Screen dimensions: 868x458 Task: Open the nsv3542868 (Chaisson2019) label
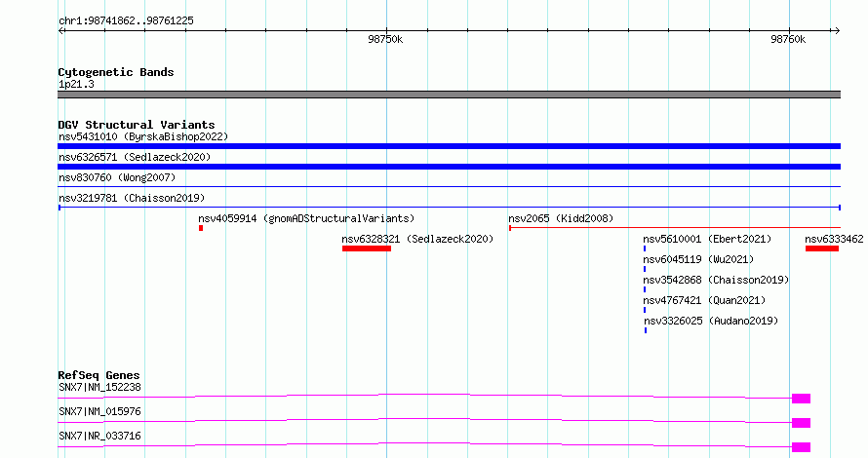tap(716, 280)
